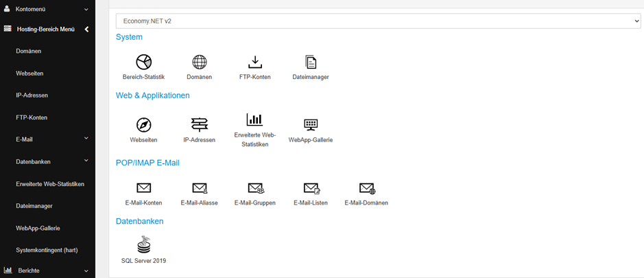Select Systemkontingent (hart) in sidebar
The width and height of the screenshot is (644, 278).
(x=47, y=250)
